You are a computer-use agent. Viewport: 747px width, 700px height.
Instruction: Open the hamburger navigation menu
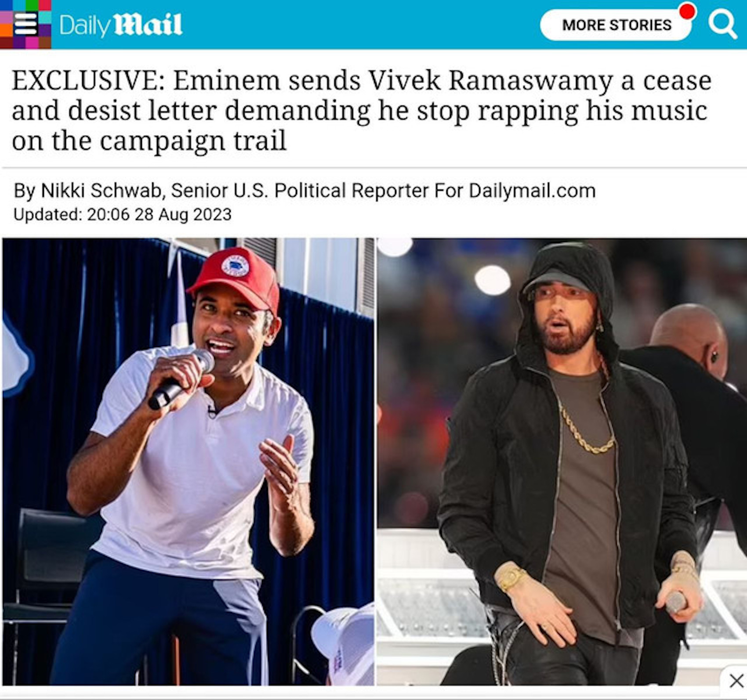click(25, 24)
